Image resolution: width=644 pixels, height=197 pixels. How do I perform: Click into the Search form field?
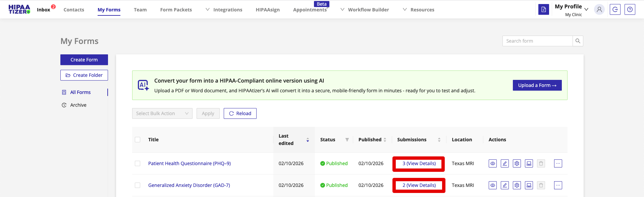coord(537,41)
